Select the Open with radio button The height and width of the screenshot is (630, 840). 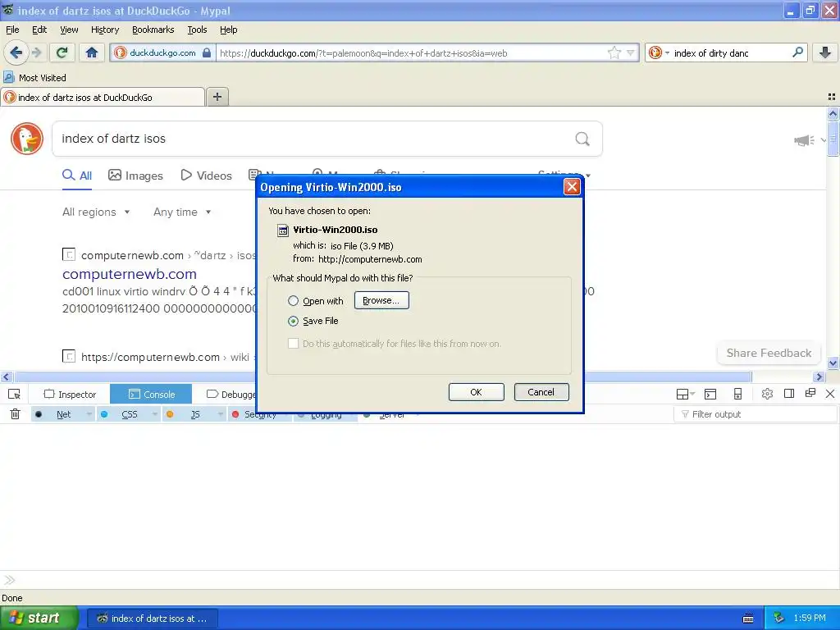(x=293, y=300)
